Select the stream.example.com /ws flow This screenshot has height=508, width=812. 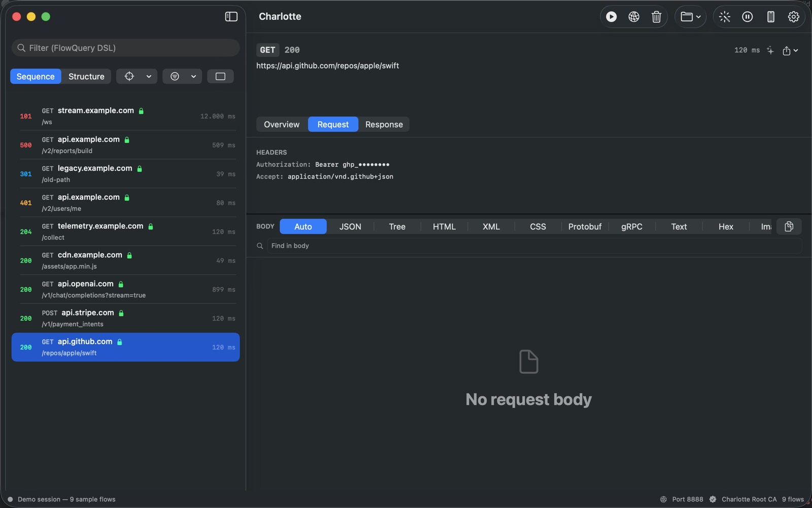tap(125, 116)
